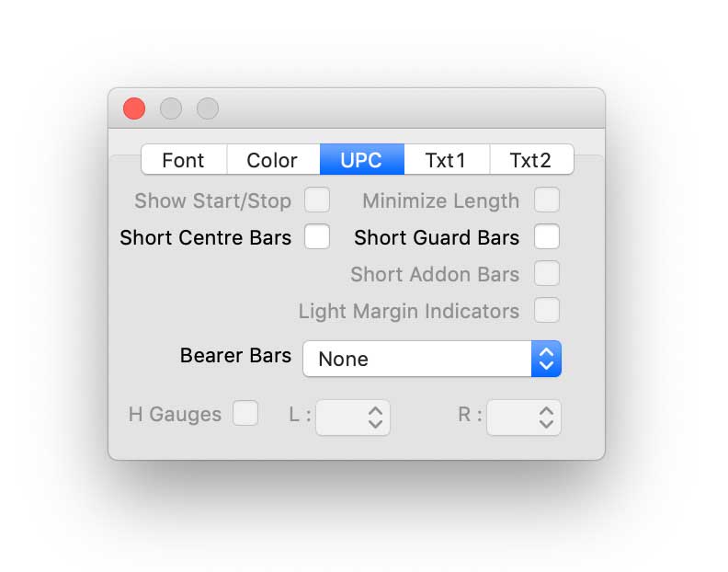Click the Short Guard Bars label
The width and height of the screenshot is (728, 572).
pyautogui.click(x=437, y=237)
